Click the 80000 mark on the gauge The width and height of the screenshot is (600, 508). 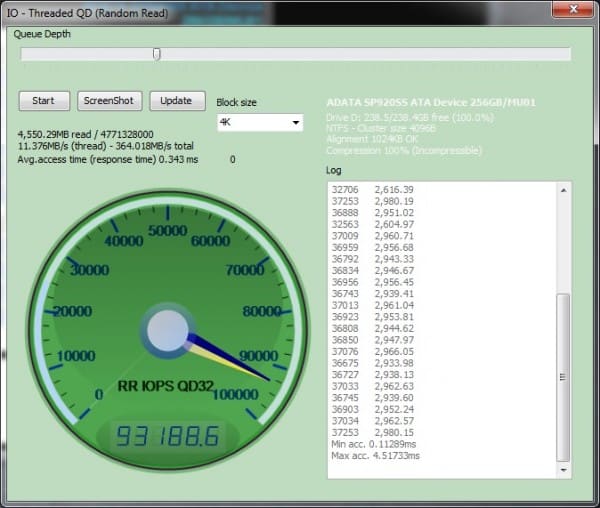point(262,311)
